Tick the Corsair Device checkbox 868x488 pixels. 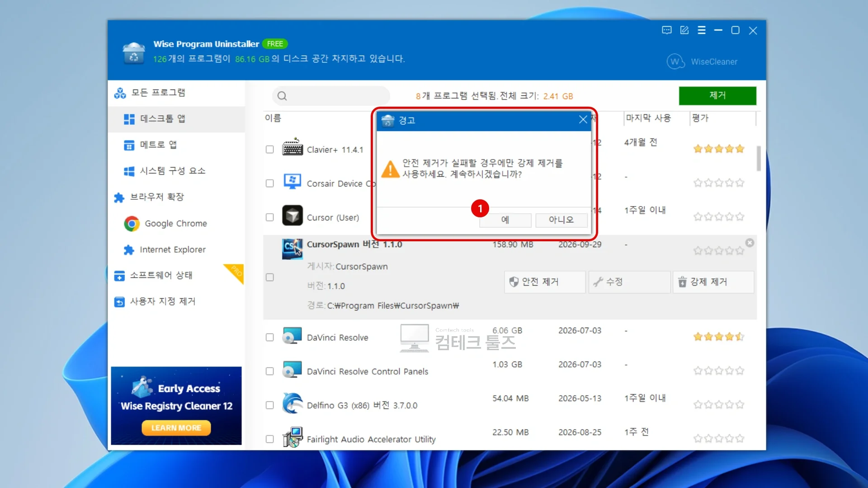[270, 183]
